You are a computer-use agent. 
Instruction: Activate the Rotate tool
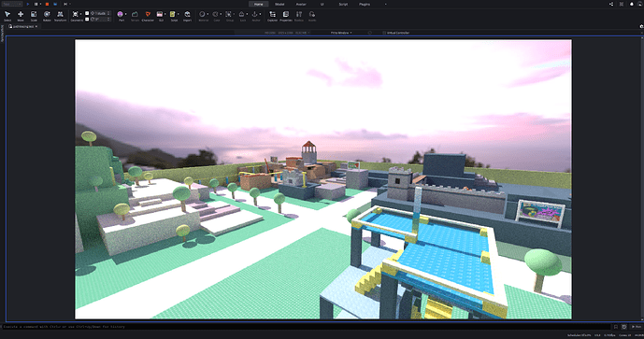click(x=47, y=16)
